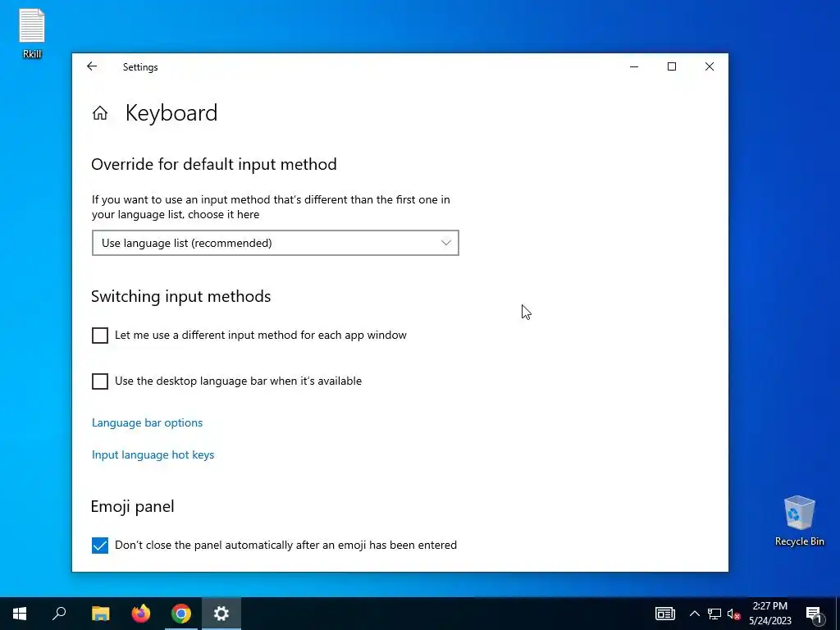This screenshot has width=840, height=630.
Task: Open the network status tray icon
Action: [x=714, y=614]
